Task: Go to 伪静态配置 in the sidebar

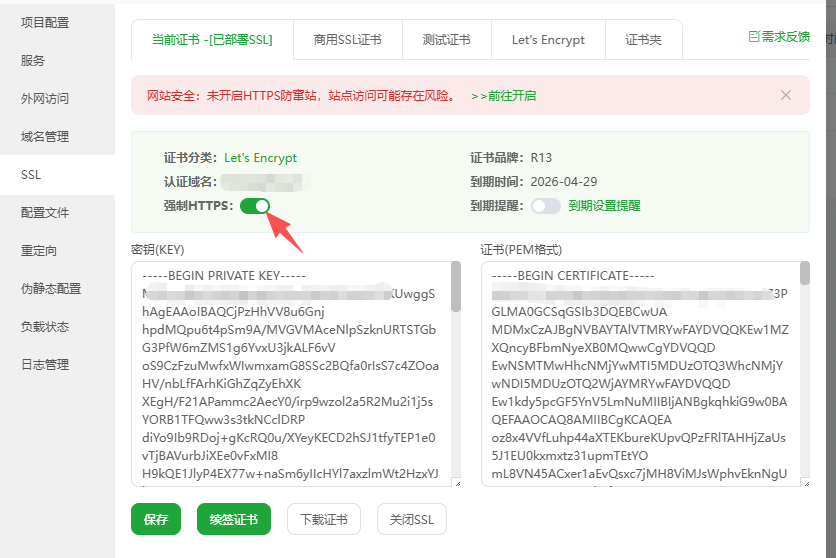Action: [x=51, y=289]
